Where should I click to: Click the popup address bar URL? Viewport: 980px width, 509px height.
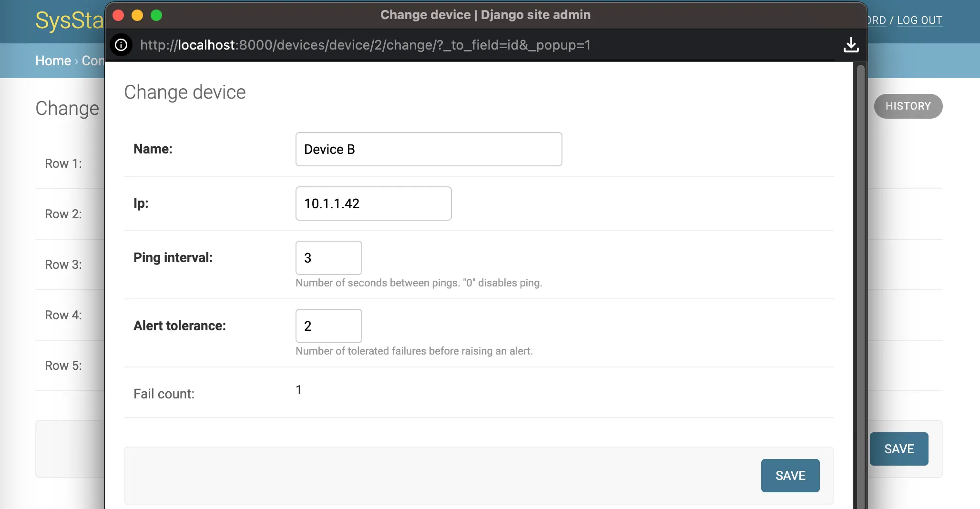coord(365,45)
